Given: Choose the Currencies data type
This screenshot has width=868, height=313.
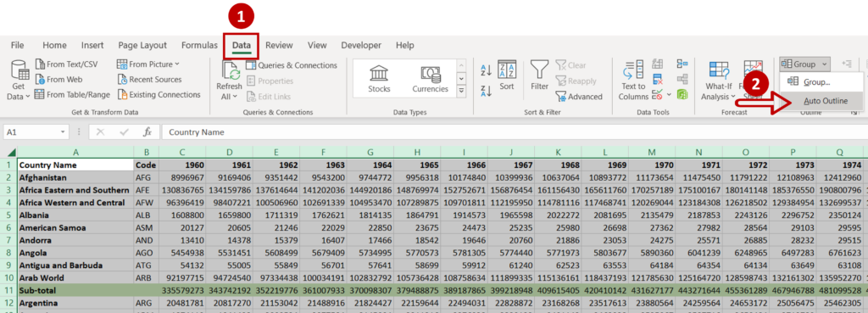Looking at the screenshot, I should point(430,78).
